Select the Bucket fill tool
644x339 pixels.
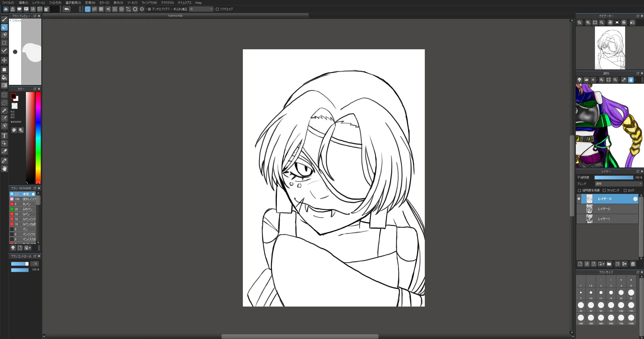4,77
